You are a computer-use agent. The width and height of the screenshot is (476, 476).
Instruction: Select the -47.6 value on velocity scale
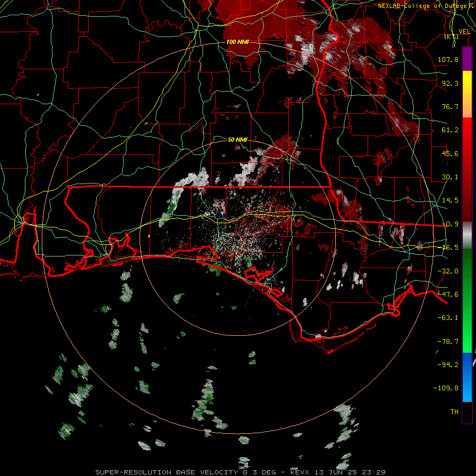tap(448, 295)
